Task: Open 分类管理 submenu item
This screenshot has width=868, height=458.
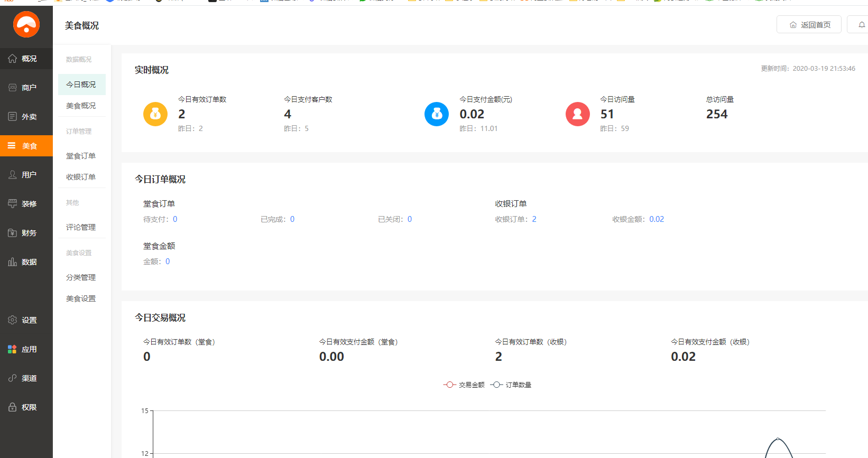Action: click(82, 277)
